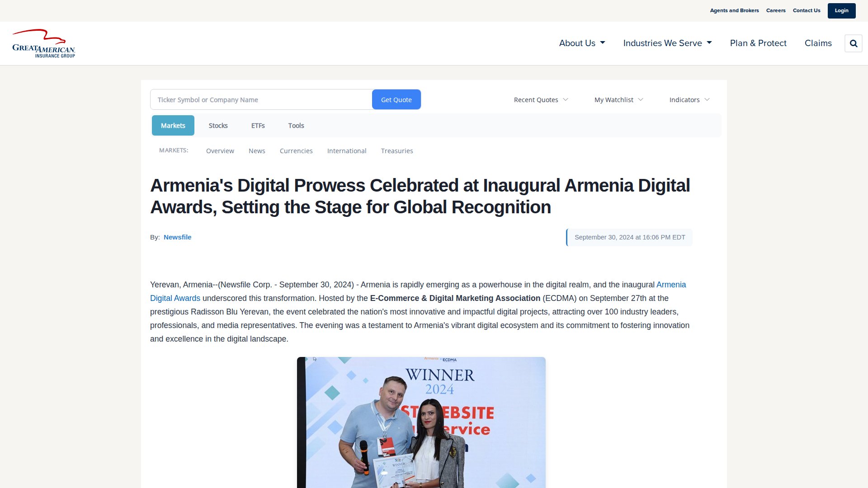868x488 pixels.
Task: Focus the ticker symbol input field
Action: (261, 100)
